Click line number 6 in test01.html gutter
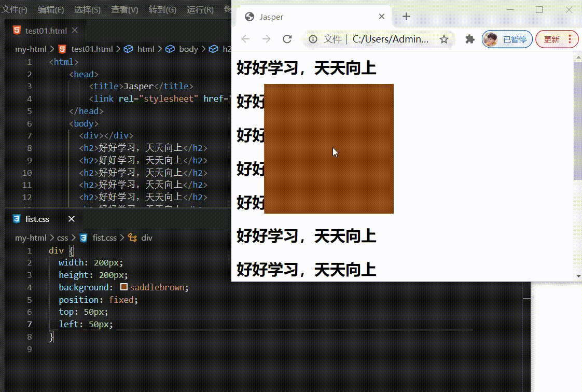Image resolution: width=582 pixels, height=392 pixels. pyautogui.click(x=30, y=123)
